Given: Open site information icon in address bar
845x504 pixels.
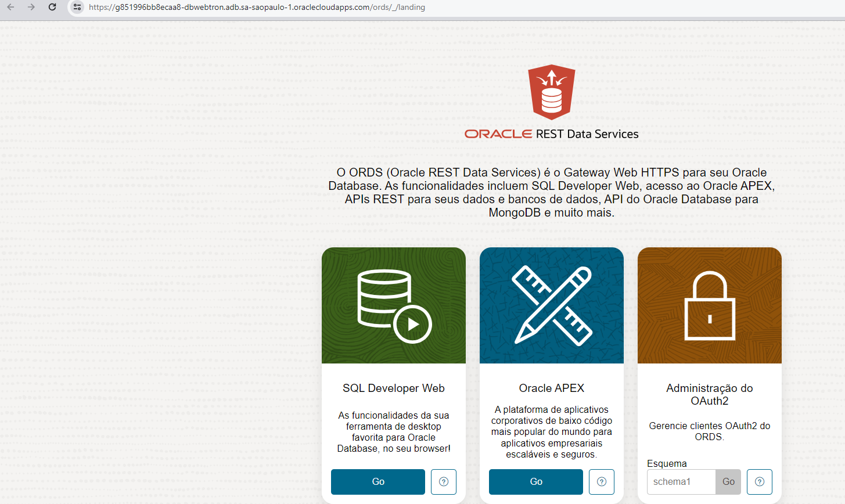Looking at the screenshot, I should [x=77, y=7].
